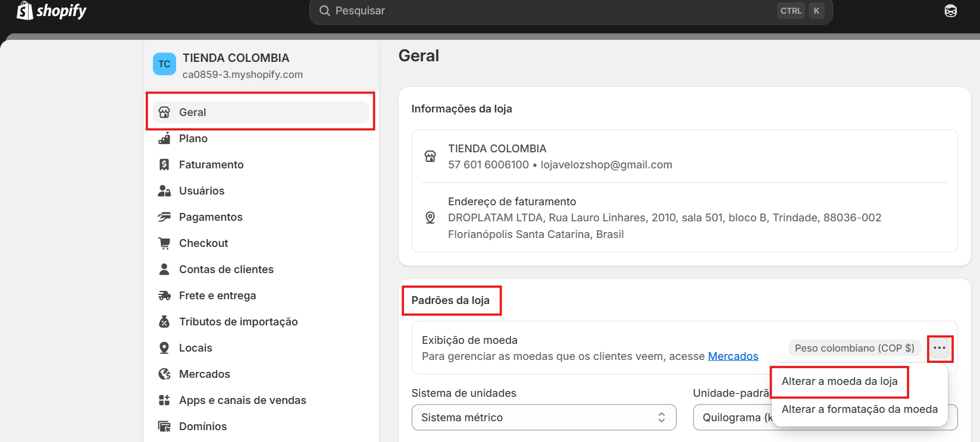Screen dimensions: 980x442
Task: Click the Geral page title
Action: click(x=419, y=56)
